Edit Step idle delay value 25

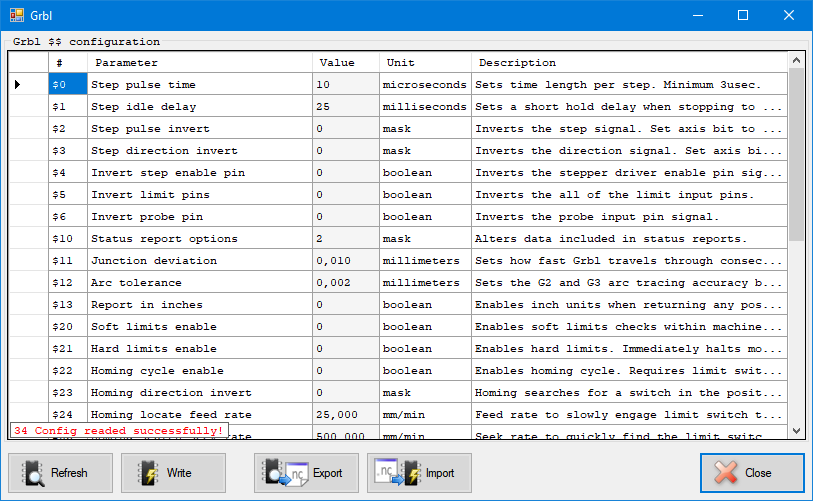click(346, 106)
